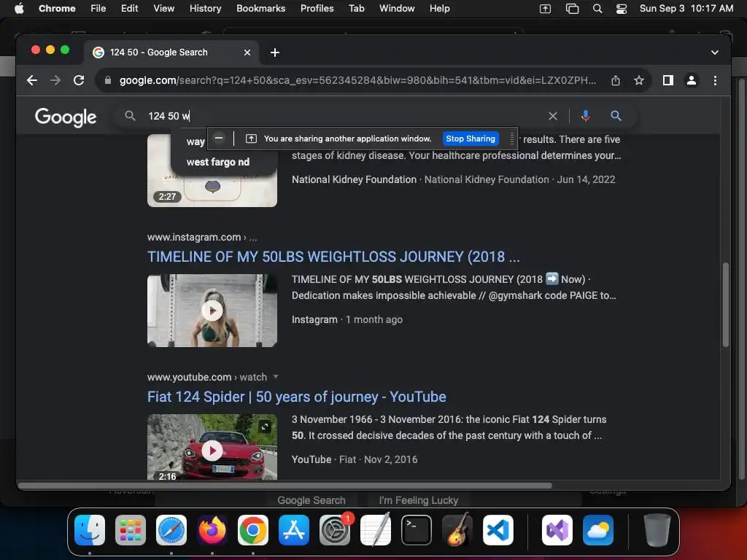747x560 pixels.
Task: Click the share page icon in the address bar
Action: point(616,80)
